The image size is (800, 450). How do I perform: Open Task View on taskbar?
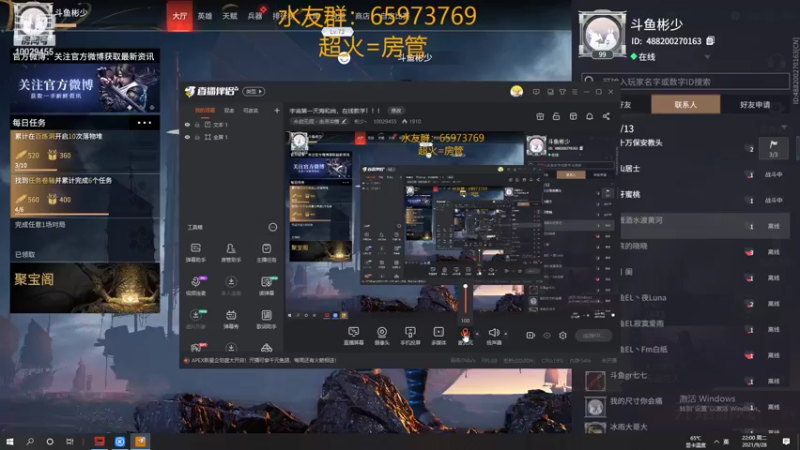[69, 441]
